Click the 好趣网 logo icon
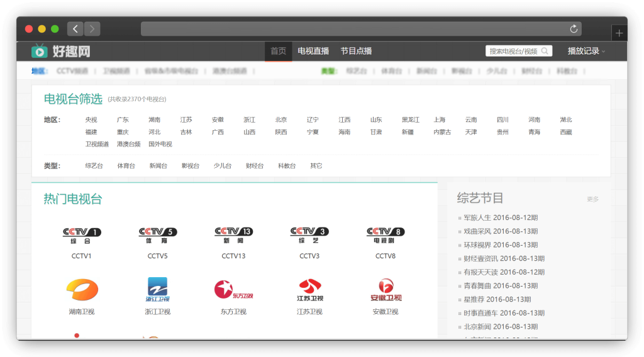Viewport: 644px width, 357px height. click(x=40, y=51)
